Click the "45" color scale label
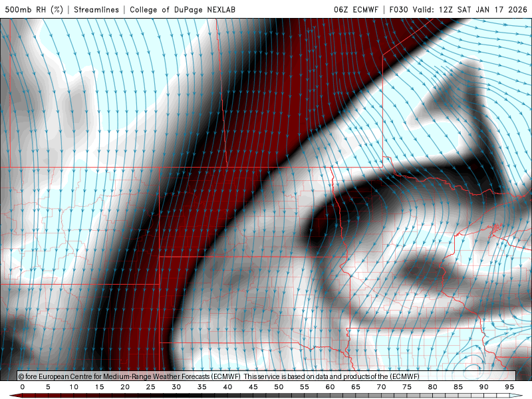The image size is (532, 399). 253,387
